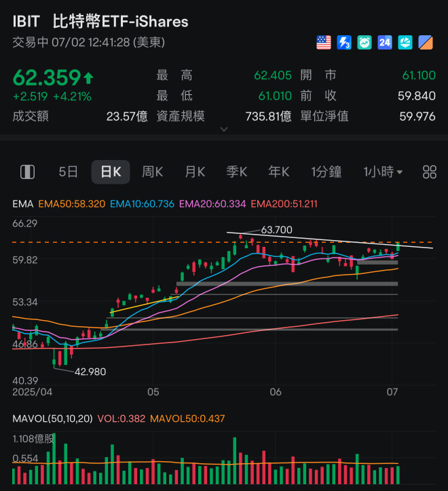Screen dimensions: 448x491
Task: Expand the quote details chevron
Action: [224, 129]
